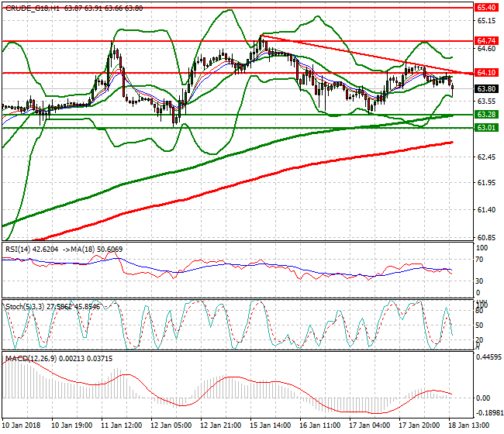This screenshot has width=504, height=434.
Task: Click the RSI scale value 30
Action: (479, 281)
